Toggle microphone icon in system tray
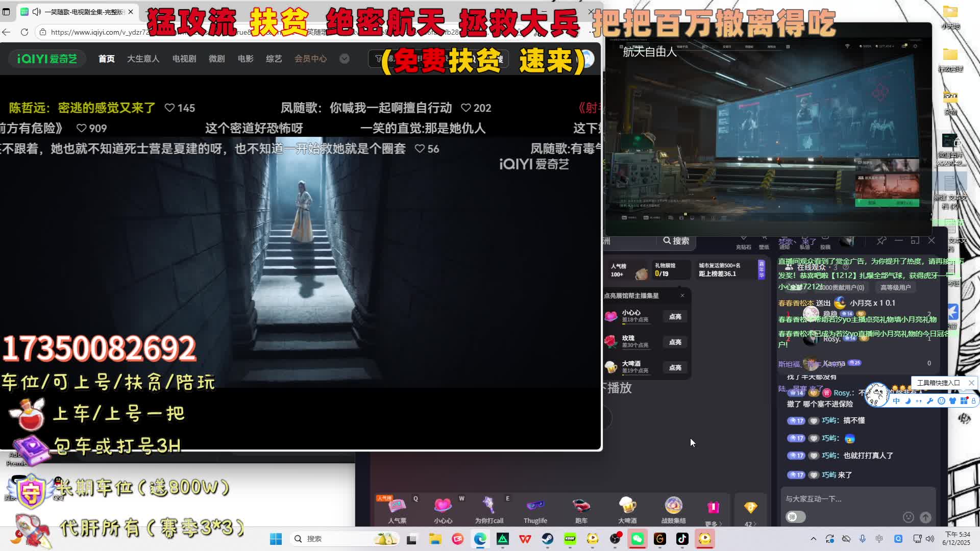 point(863,539)
